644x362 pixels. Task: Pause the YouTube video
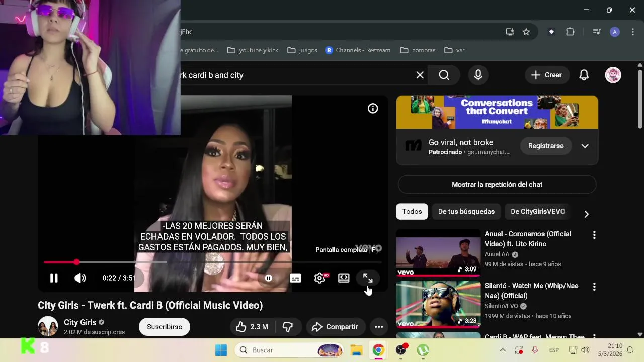click(x=54, y=278)
